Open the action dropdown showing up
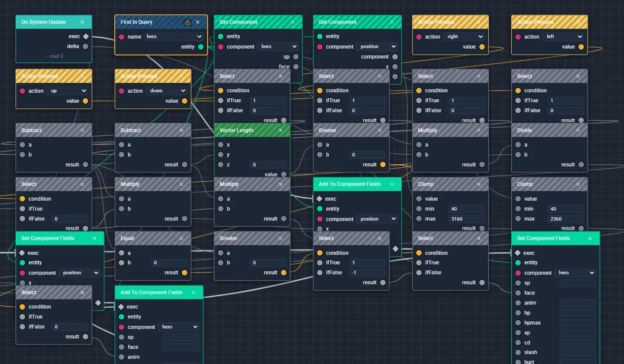Viewport: 624px width, 364px height. click(67, 91)
